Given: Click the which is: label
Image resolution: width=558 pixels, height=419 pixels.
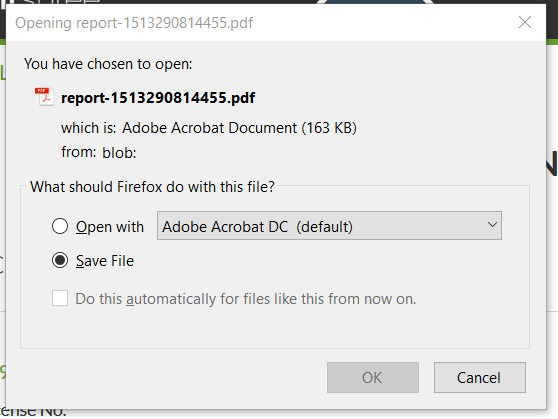Looking at the screenshot, I should pyautogui.click(x=89, y=128).
